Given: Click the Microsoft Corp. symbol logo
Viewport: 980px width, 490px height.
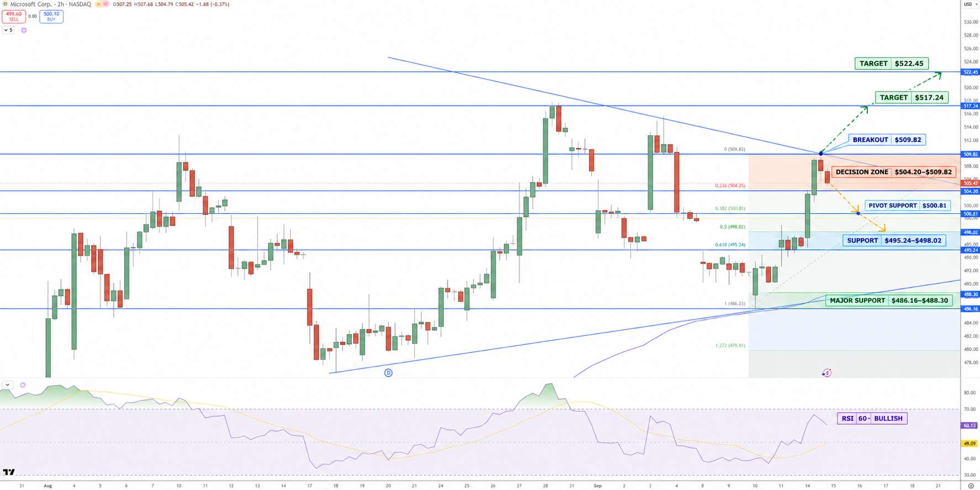Looking at the screenshot, I should (5, 4).
